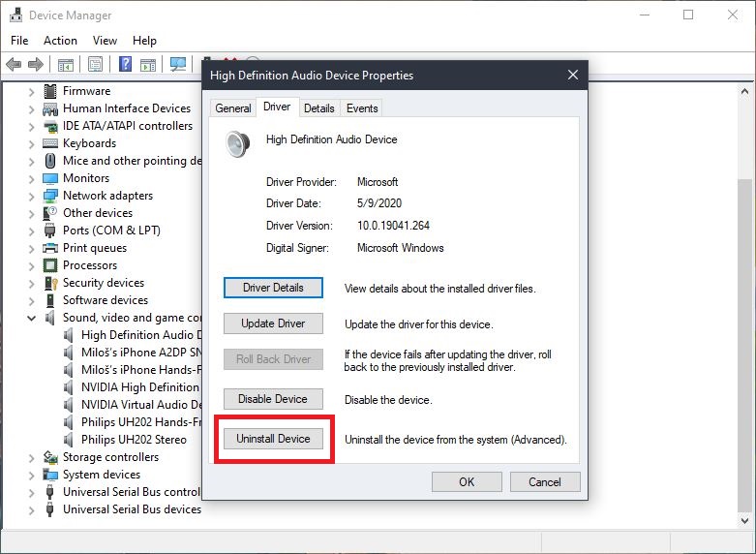The height and width of the screenshot is (554, 756).
Task: Collapse the Sound, video and game controllers node
Action: [31, 318]
